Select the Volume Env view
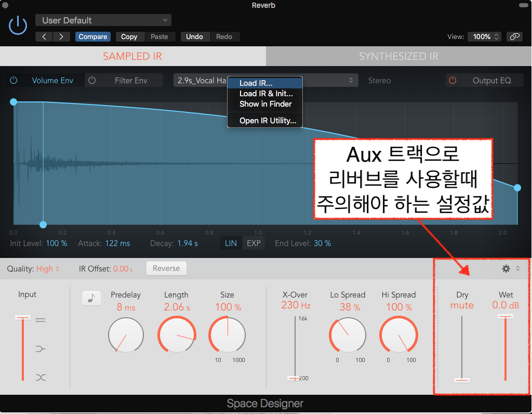This screenshot has height=414, width=532. (x=52, y=81)
